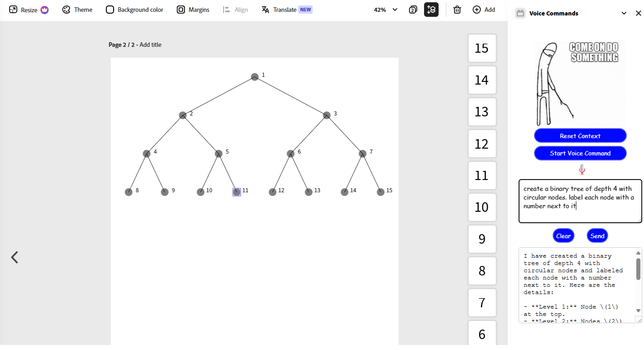Select circle node 6 in the tree
The image size is (644, 350).
[x=290, y=154]
